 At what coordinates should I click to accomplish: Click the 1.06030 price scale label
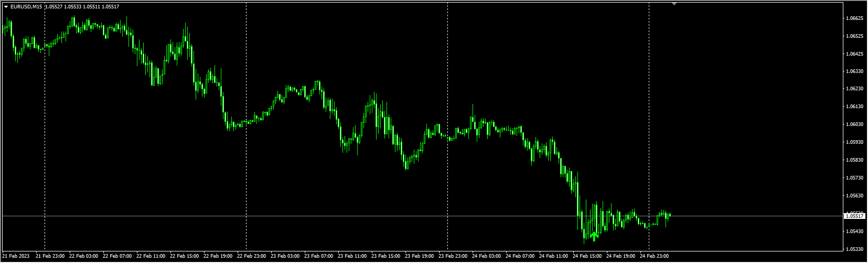[x=854, y=124]
